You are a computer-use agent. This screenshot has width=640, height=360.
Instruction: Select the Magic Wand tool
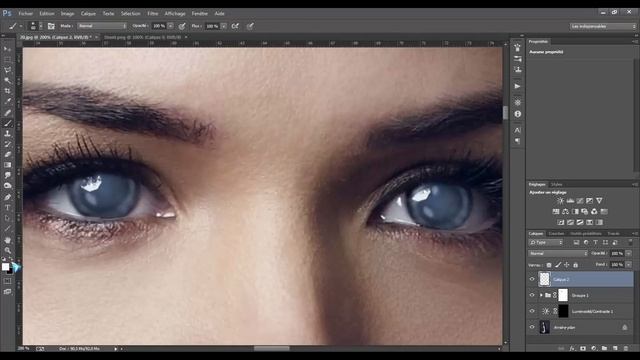pyautogui.click(x=7, y=81)
